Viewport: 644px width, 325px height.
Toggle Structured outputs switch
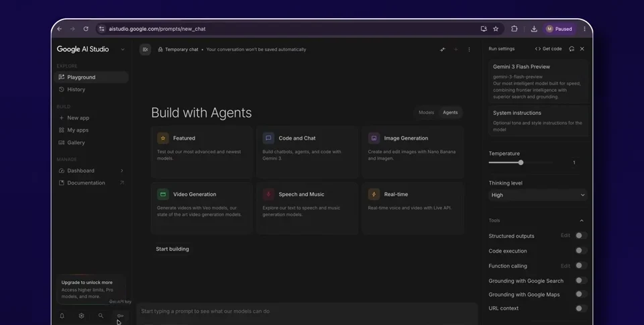580,236
